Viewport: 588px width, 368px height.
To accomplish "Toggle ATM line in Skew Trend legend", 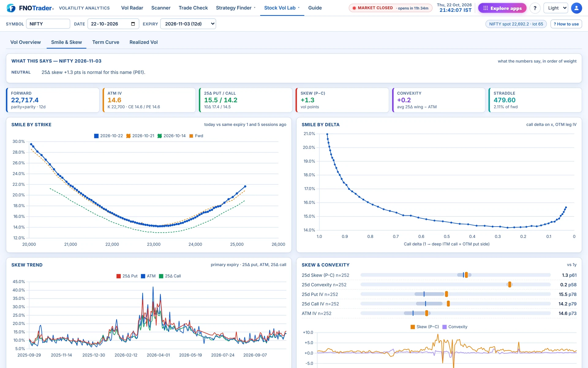I will click(x=148, y=276).
